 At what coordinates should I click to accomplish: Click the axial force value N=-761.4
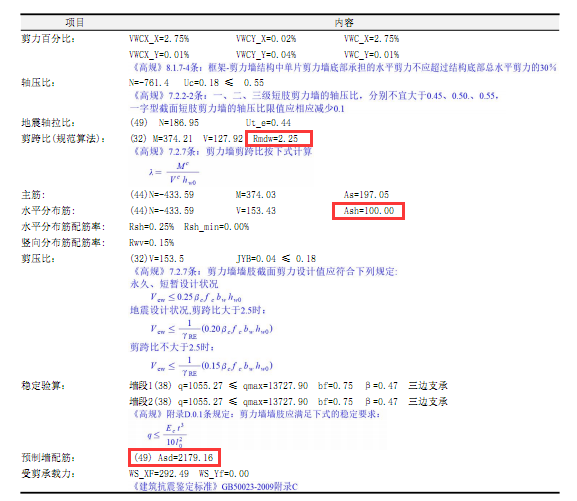point(149,83)
